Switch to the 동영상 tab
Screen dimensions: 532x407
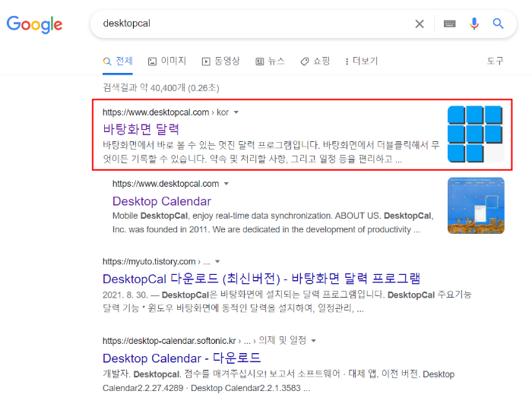pos(221,61)
